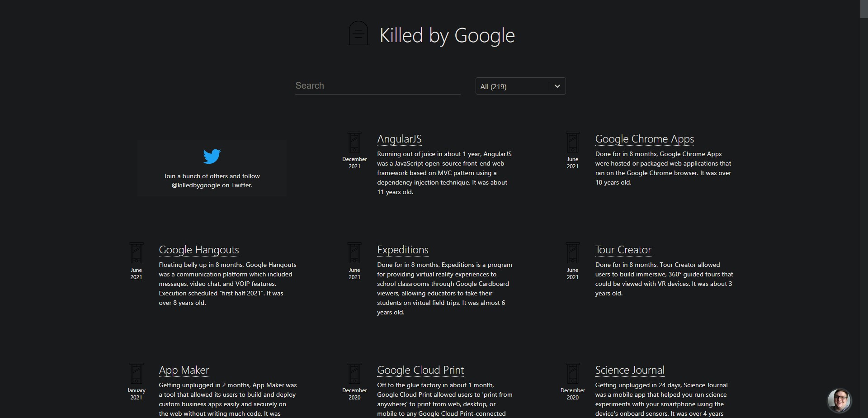Open the Google Cloud Print link
Image resolution: width=868 pixels, height=418 pixels.
click(x=420, y=370)
